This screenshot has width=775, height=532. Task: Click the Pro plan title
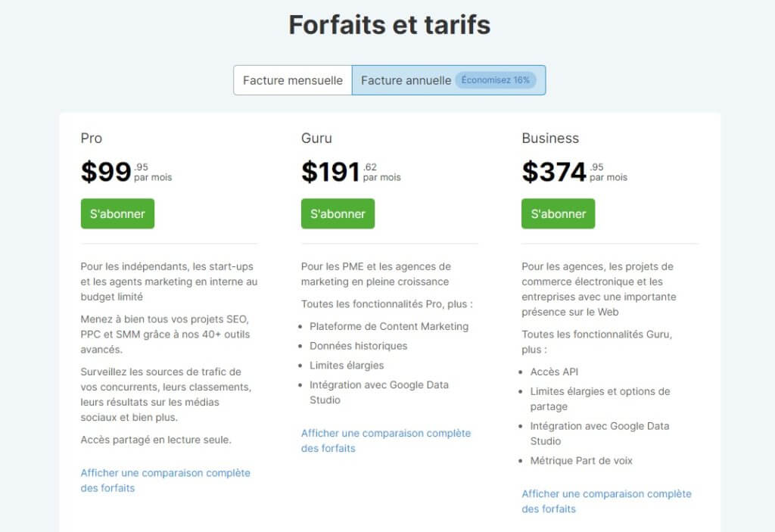tap(92, 138)
